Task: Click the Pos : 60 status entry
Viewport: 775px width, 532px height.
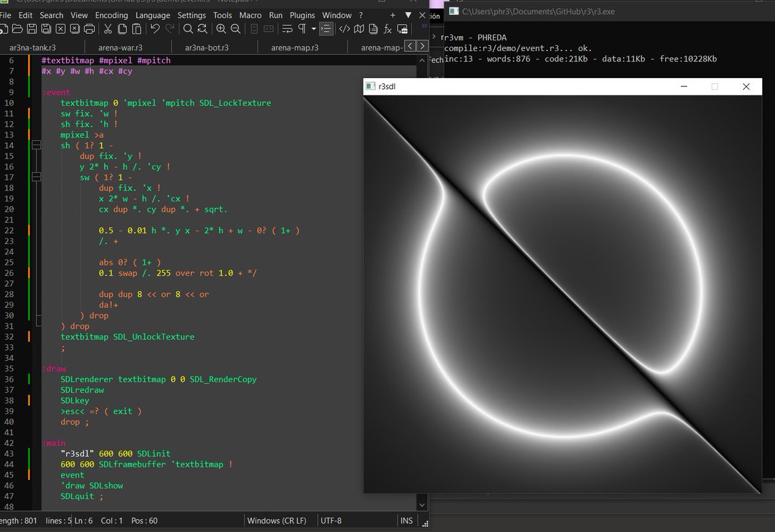Action: click(144, 520)
